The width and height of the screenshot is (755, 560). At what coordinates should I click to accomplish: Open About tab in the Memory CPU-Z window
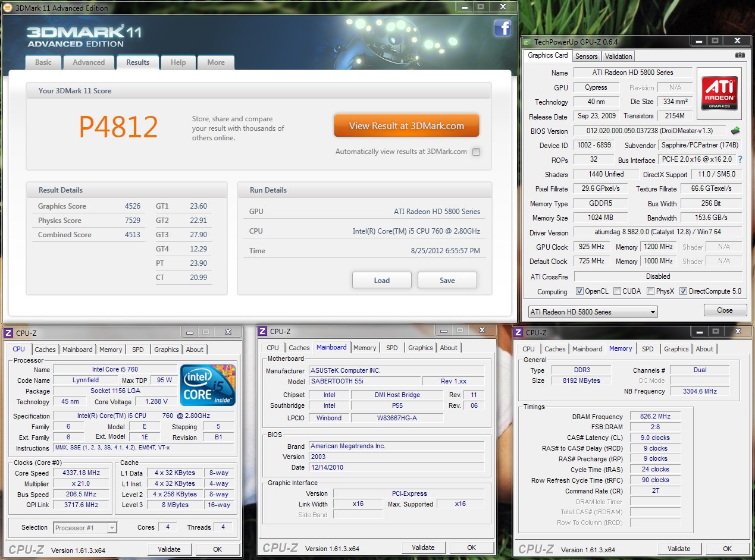point(704,349)
